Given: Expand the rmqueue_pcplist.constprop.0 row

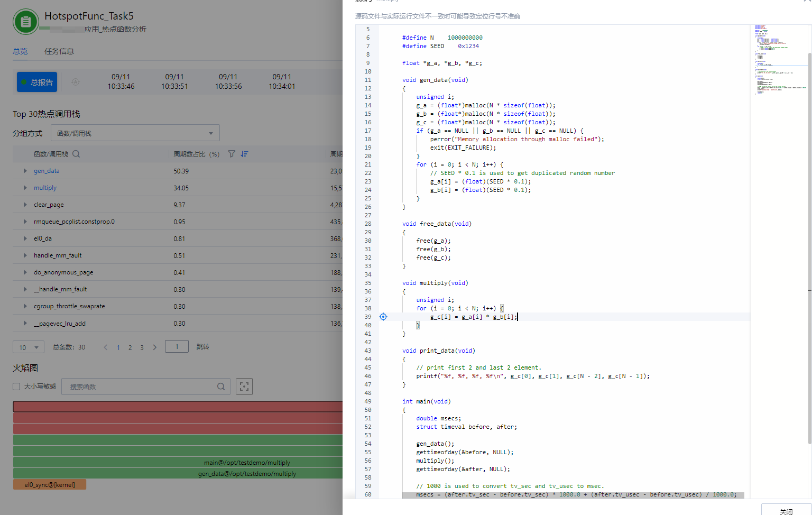Looking at the screenshot, I should (25, 222).
